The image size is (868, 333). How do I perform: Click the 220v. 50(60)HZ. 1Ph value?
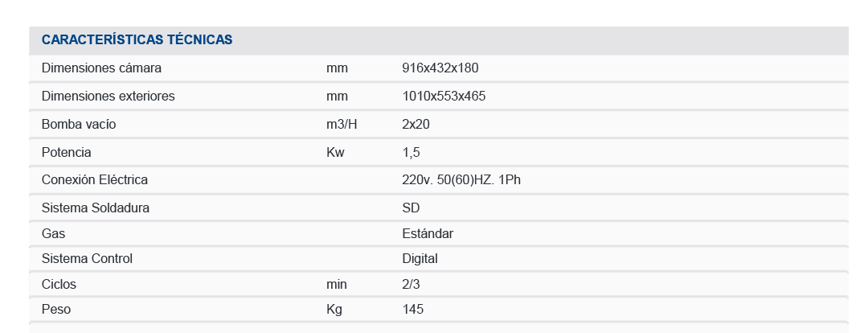[x=461, y=180]
